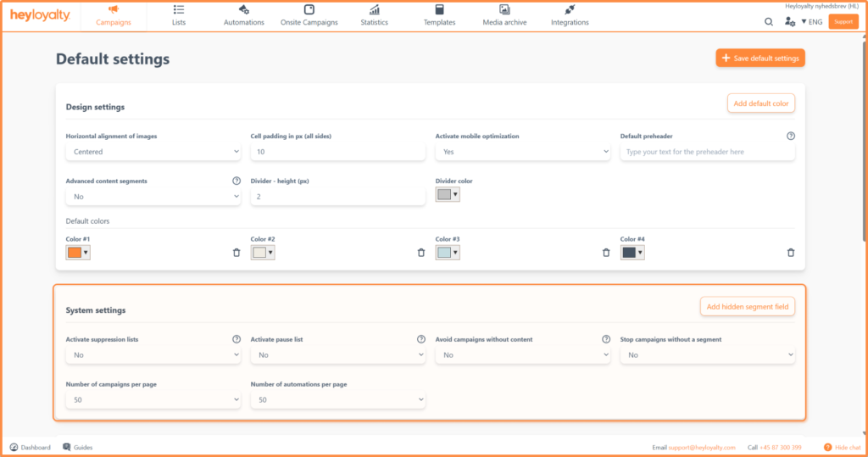The height and width of the screenshot is (457, 868).
Task: Click Add hidden segment field button
Action: 747,306
